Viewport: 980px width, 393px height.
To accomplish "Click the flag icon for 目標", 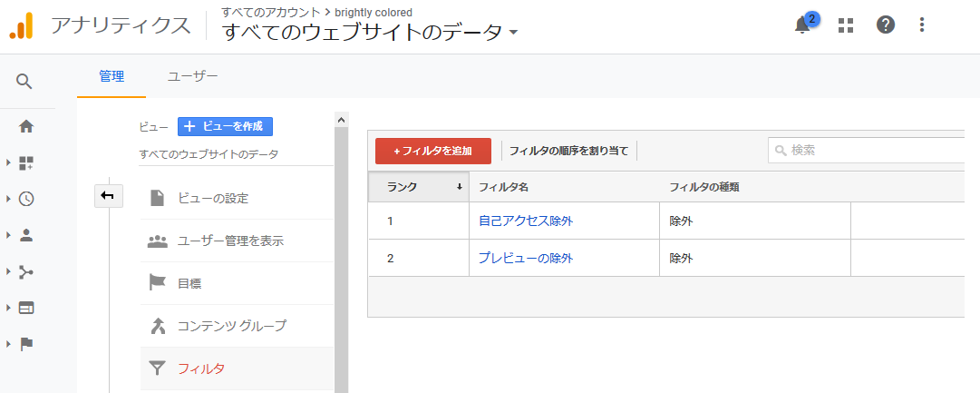I will [158, 283].
